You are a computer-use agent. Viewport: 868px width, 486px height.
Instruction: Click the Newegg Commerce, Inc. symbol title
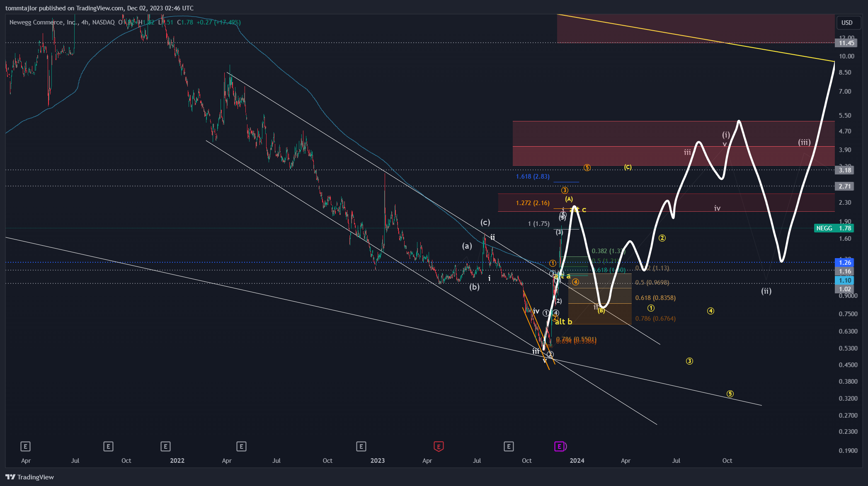tap(44, 22)
